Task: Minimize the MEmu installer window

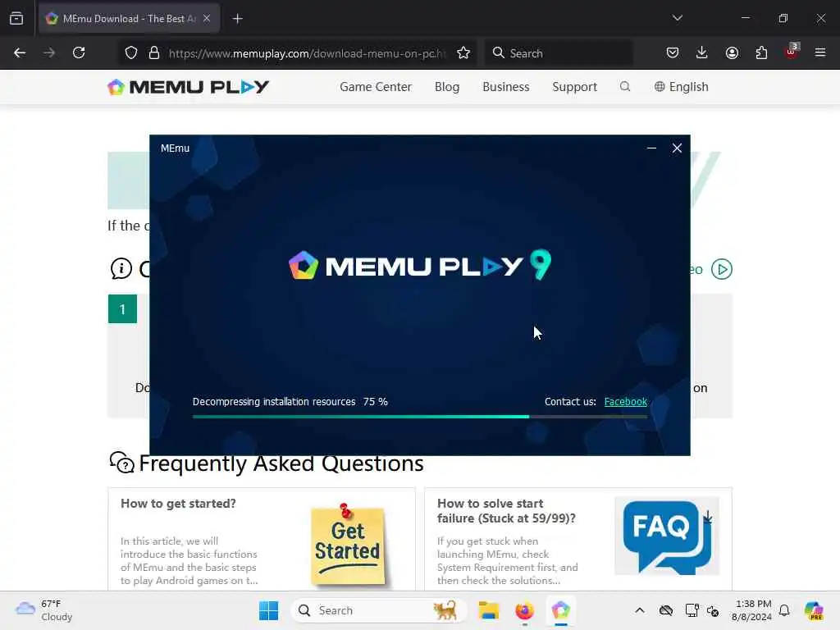Action: point(651,148)
